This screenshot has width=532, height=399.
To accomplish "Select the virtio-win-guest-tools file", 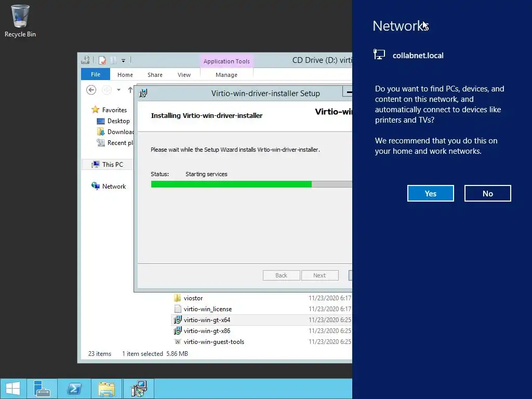I will [214, 342].
